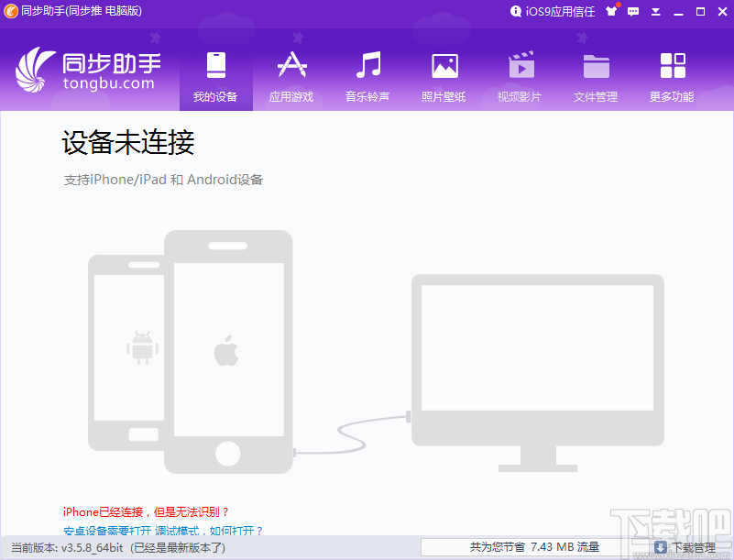
Task: Open the 照片壁纸 photo wallpaper icon
Action: (444, 62)
